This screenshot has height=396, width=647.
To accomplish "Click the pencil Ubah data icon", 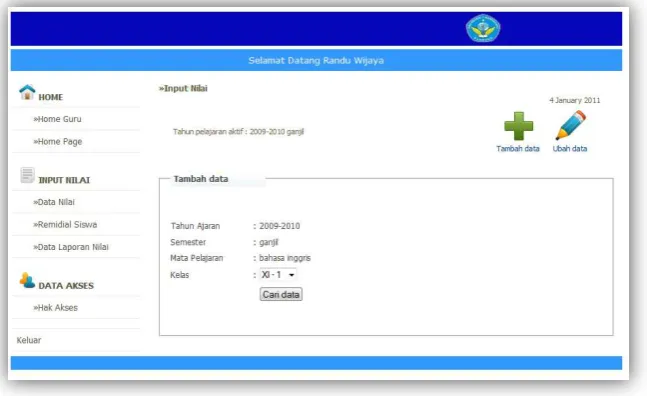I will (571, 125).
